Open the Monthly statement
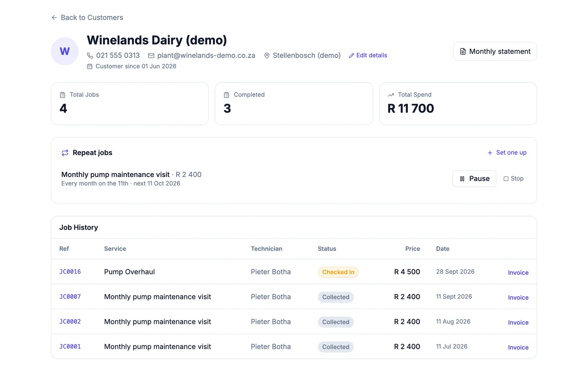This screenshot has width=588, height=365. pos(495,51)
